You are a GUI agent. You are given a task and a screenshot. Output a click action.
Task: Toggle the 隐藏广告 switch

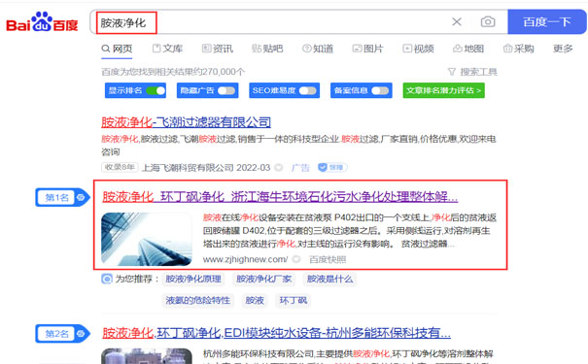click(226, 90)
